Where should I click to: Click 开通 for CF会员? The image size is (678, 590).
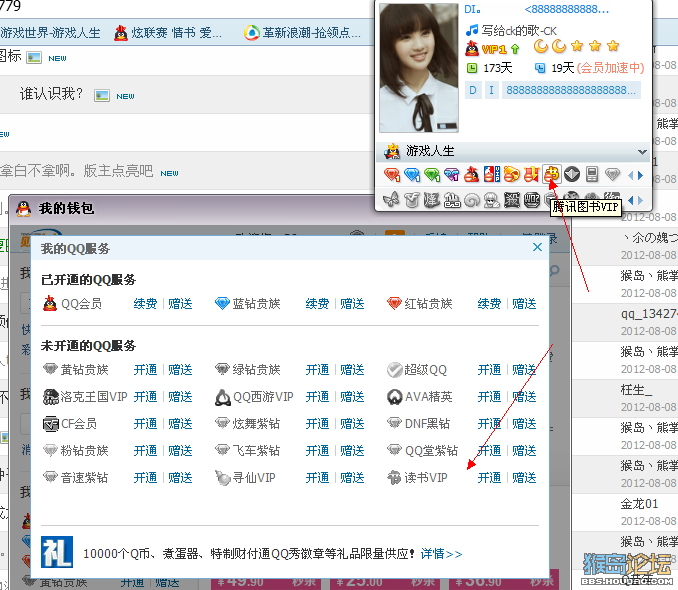click(145, 423)
